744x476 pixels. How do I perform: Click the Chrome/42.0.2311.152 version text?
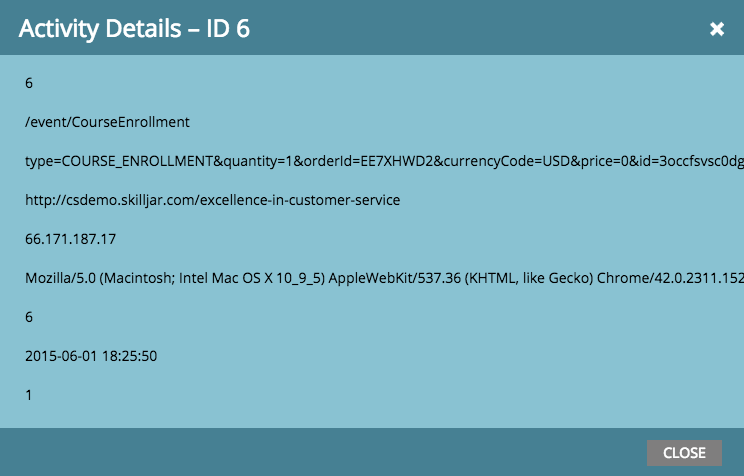pos(670,278)
